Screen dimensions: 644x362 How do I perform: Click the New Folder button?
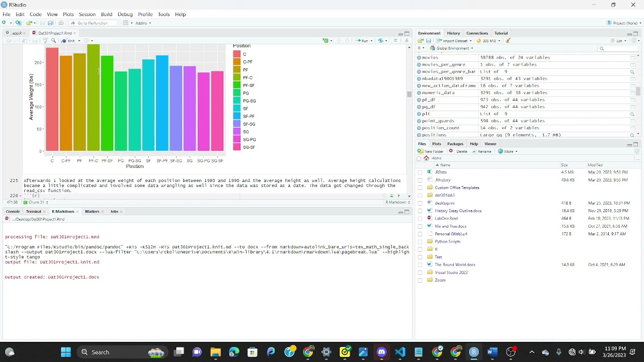[x=431, y=151]
